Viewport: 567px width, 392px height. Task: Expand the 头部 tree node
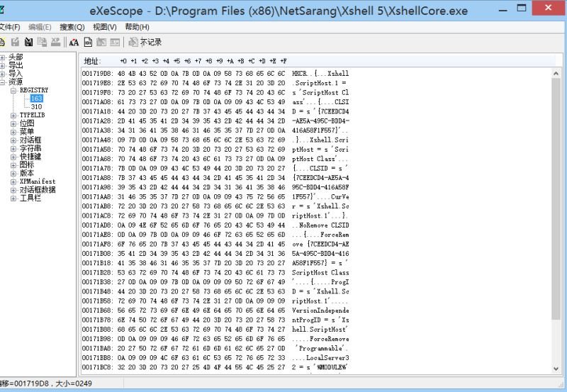[3, 57]
